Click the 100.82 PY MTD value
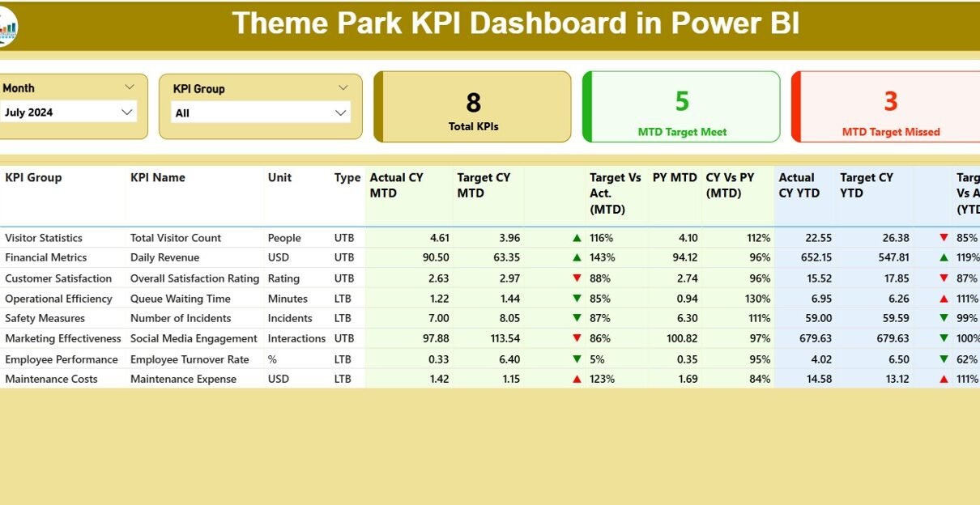 681,338
